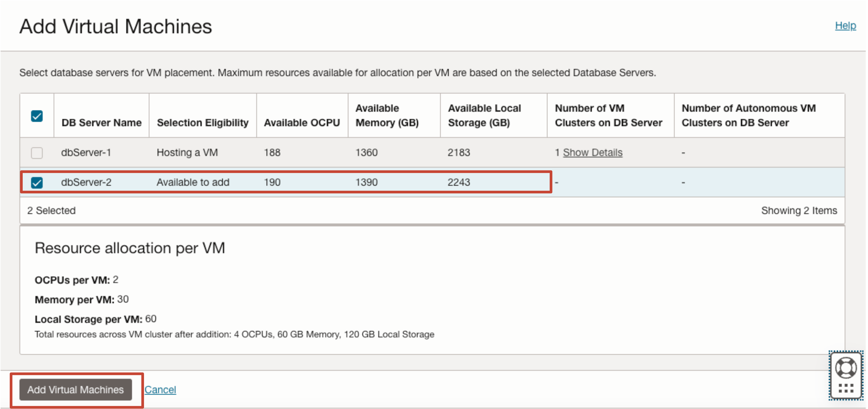Click Selection Eligibility column header
Image resolution: width=868 pixels, height=409 pixels.
[x=203, y=123]
